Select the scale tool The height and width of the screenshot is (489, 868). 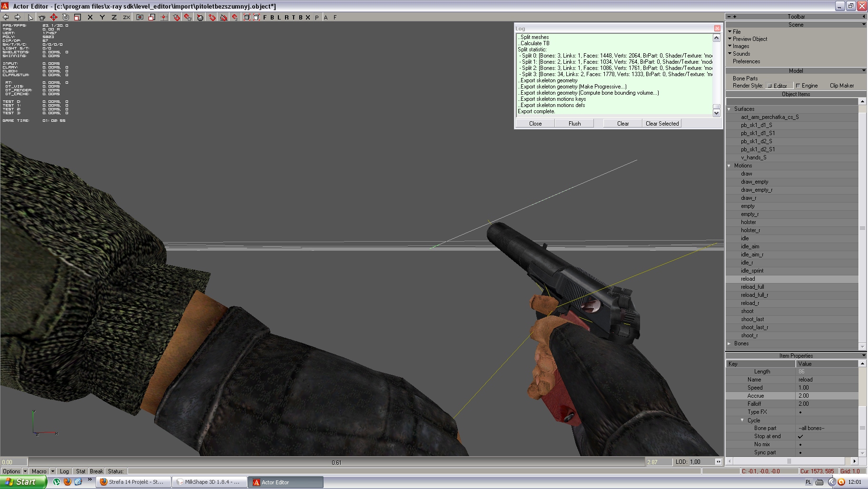pyautogui.click(x=78, y=17)
